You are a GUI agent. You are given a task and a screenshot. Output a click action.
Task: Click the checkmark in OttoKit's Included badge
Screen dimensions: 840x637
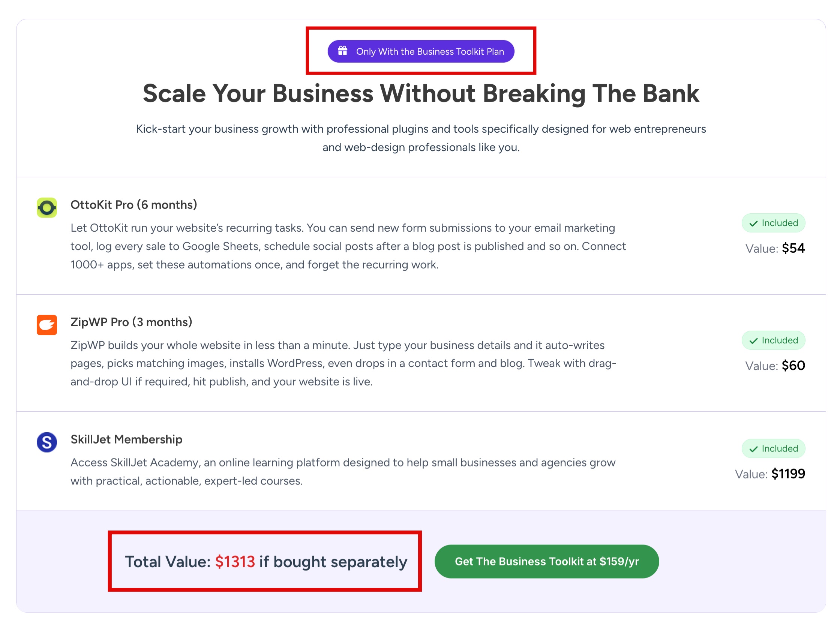click(x=753, y=223)
